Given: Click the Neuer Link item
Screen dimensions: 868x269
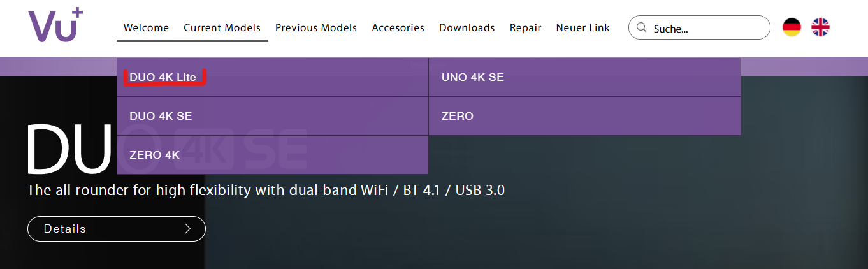Looking at the screenshot, I should [582, 28].
